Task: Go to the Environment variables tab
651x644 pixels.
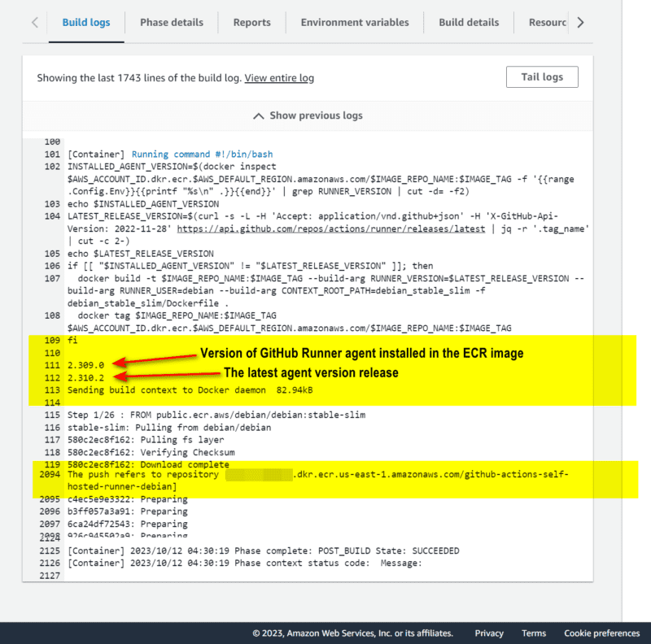Action: [355, 23]
